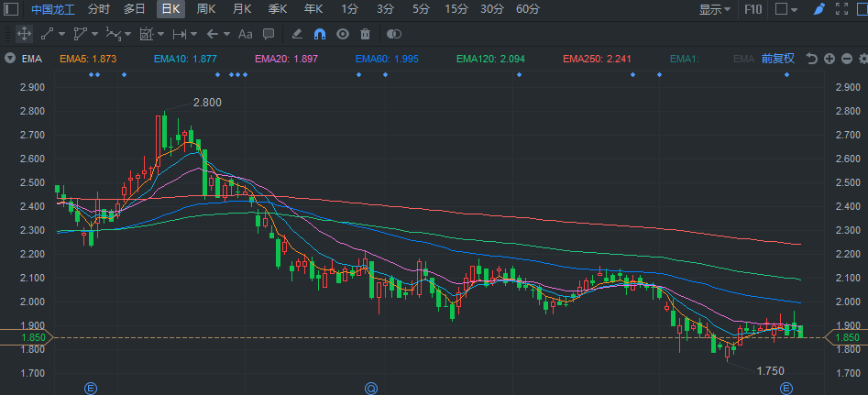Delete drawings with the trash icon

pyautogui.click(x=365, y=34)
